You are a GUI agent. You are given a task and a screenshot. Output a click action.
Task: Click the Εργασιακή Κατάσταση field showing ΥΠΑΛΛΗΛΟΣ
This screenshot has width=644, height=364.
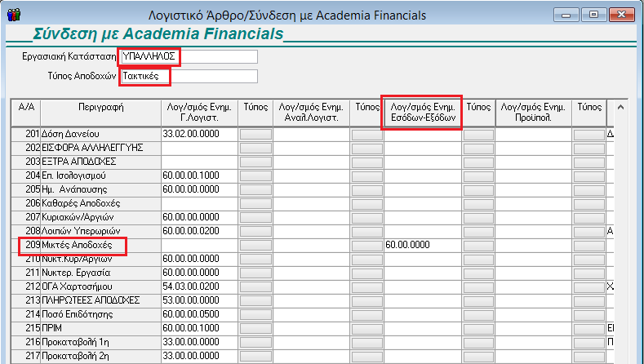click(x=189, y=56)
